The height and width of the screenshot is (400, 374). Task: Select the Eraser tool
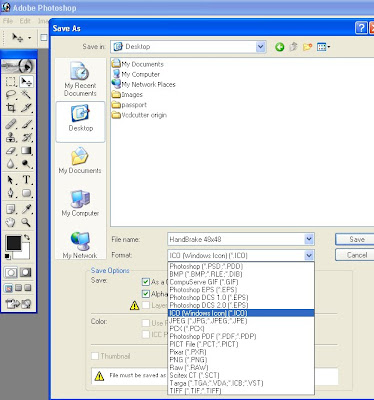tap(11, 150)
